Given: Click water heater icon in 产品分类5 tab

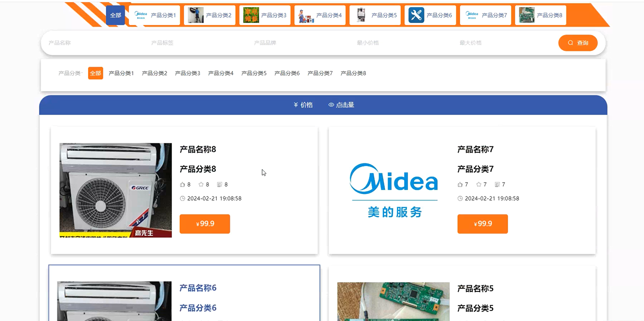Looking at the screenshot, I should [x=361, y=15].
